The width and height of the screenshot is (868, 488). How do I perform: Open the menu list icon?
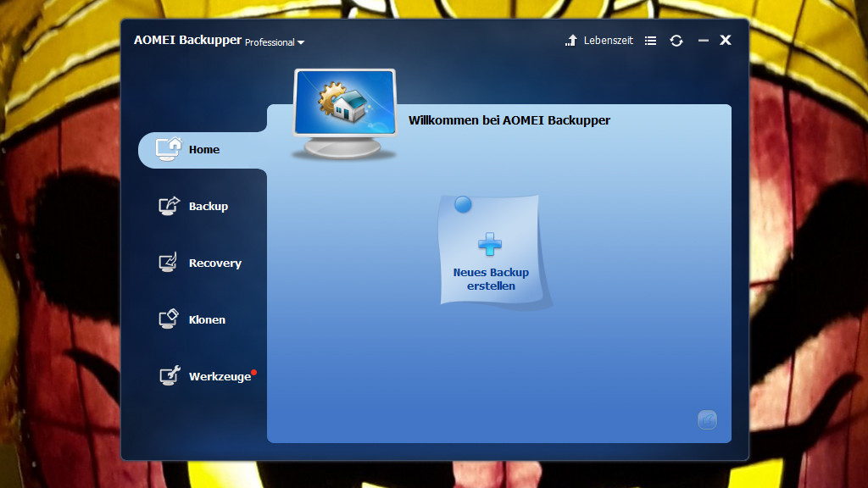[650, 41]
